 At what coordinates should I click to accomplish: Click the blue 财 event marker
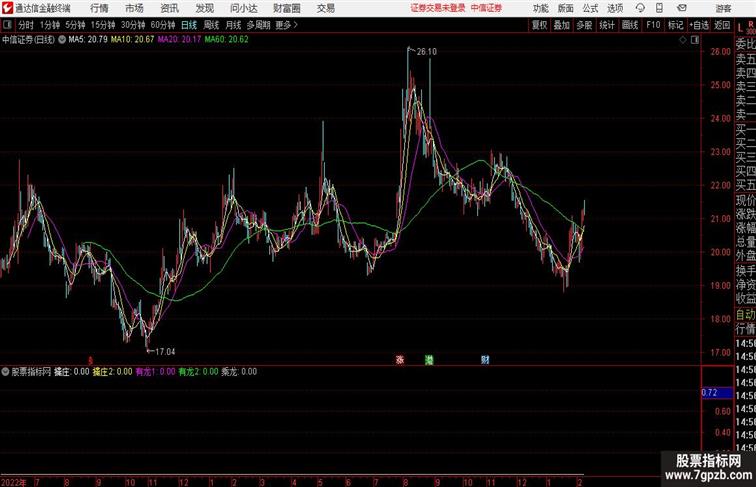point(485,360)
